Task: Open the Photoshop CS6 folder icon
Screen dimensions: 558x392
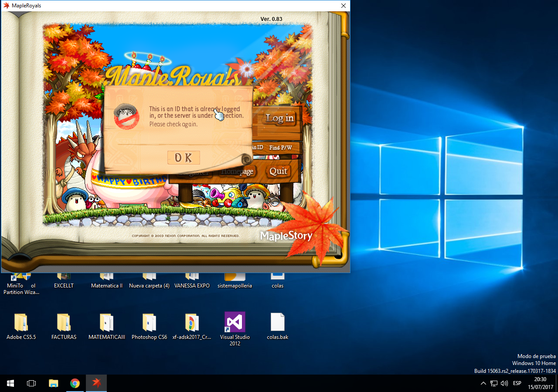Action: point(149,322)
